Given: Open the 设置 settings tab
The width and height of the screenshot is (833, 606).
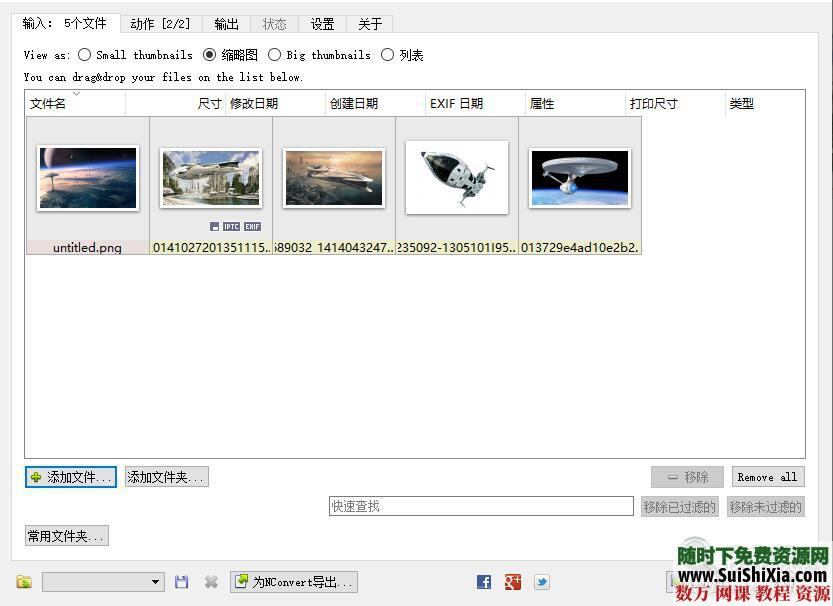Looking at the screenshot, I should pos(322,24).
